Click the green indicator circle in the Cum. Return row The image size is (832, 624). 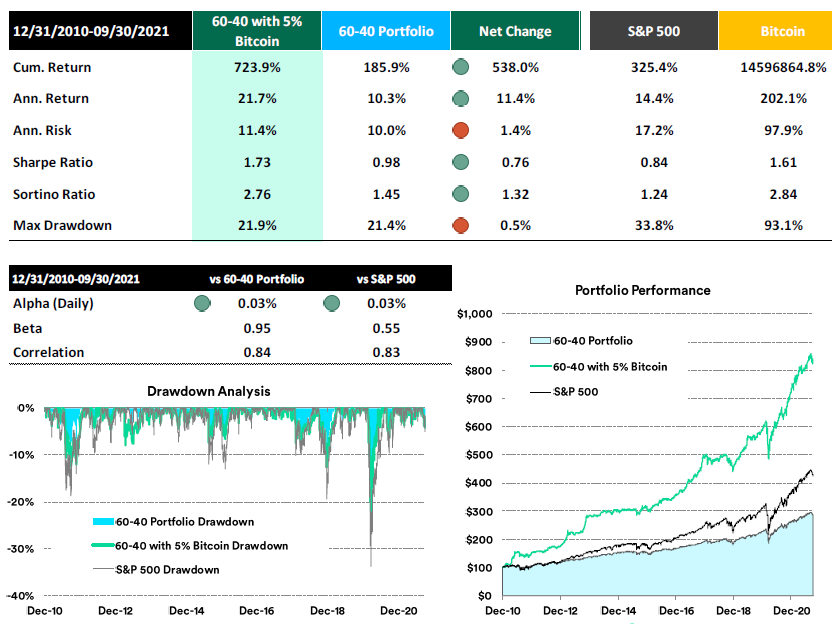tap(461, 67)
